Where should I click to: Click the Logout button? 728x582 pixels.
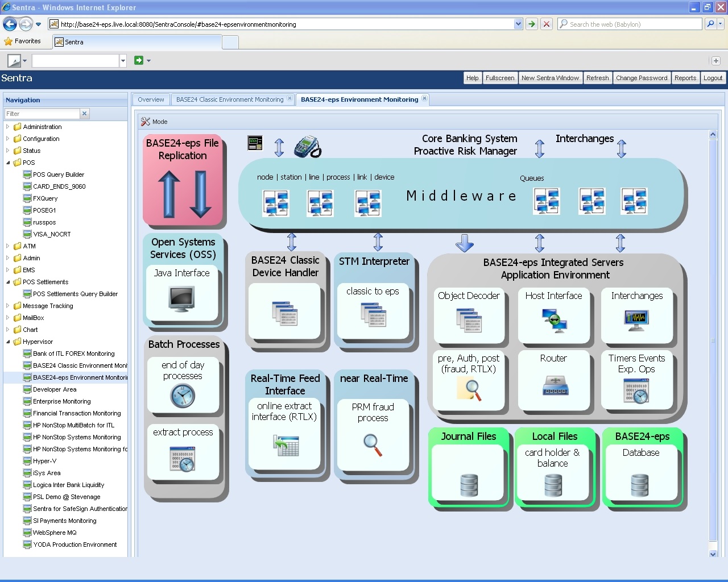coord(713,78)
